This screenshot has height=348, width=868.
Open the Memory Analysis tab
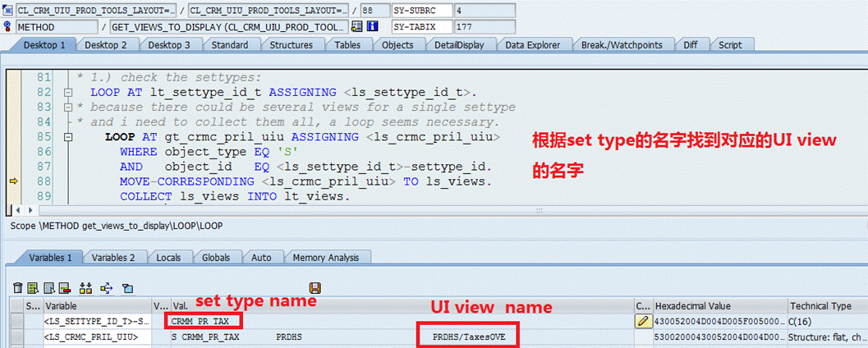pyautogui.click(x=326, y=257)
